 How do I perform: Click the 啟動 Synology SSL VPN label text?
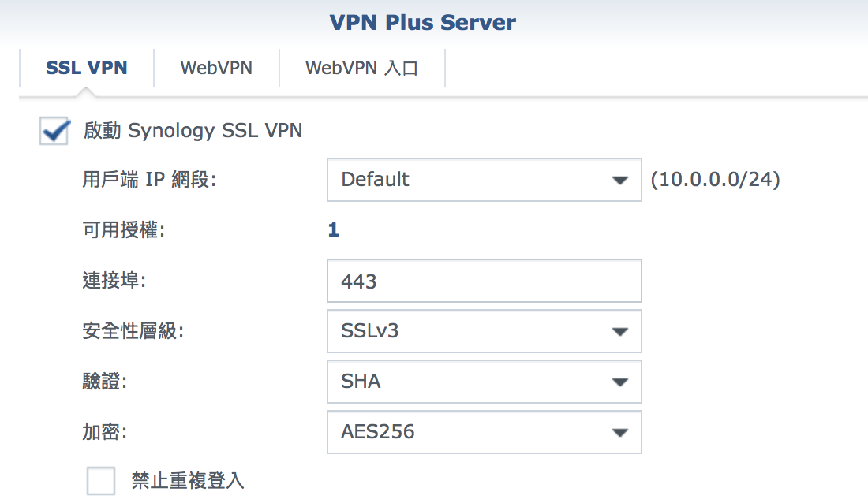(x=193, y=131)
